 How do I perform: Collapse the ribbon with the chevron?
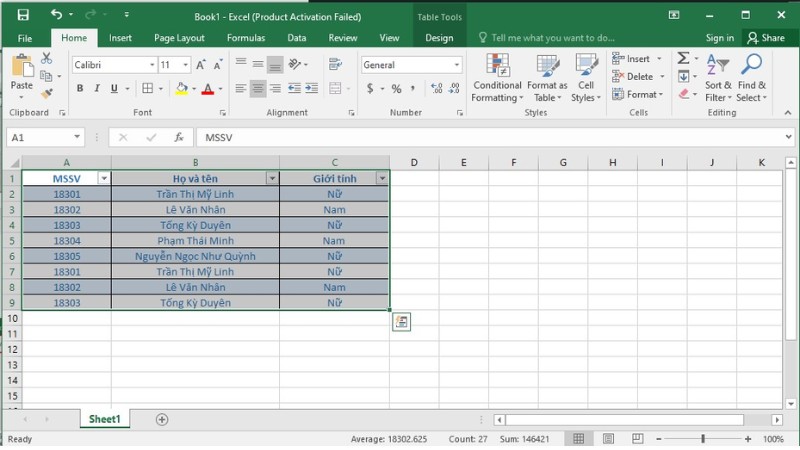point(788,112)
